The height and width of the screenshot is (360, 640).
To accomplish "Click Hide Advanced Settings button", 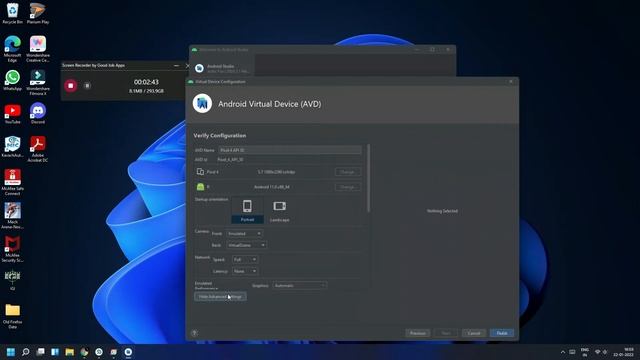I will [220, 296].
